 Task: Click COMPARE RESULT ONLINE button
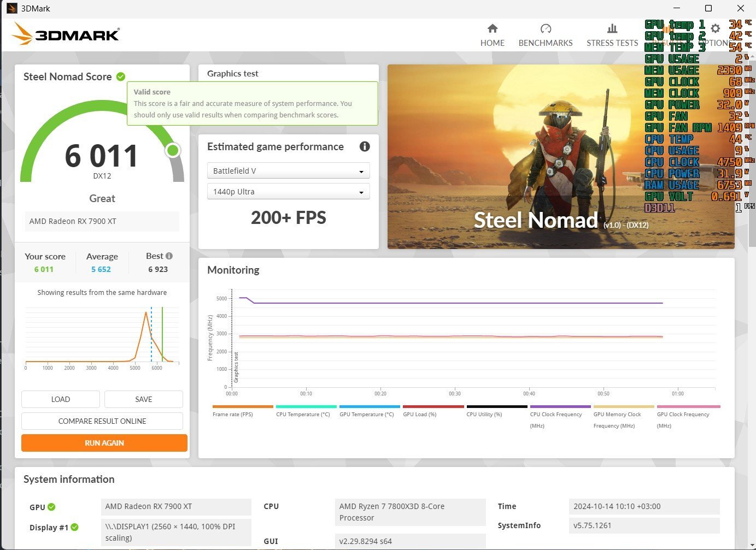102,421
